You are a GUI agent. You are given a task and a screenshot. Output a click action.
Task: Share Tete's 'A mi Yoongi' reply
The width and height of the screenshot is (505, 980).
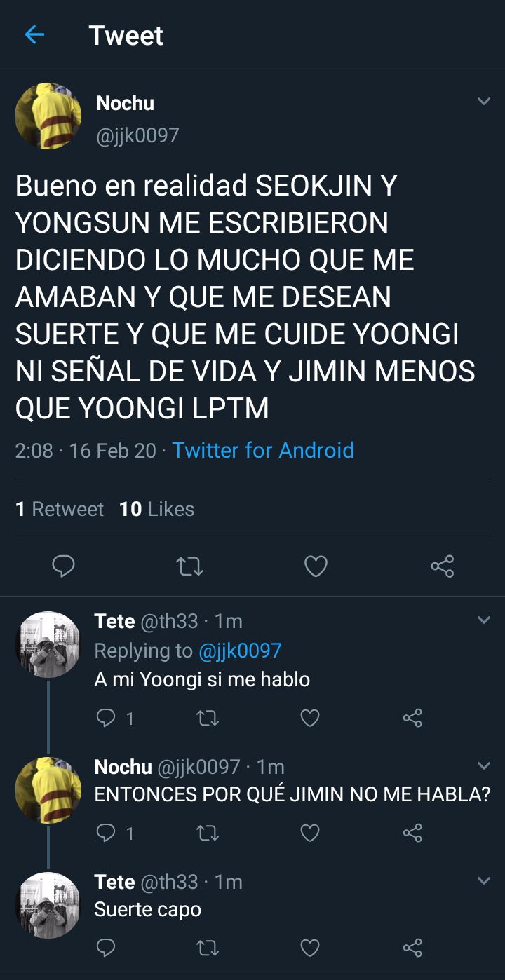click(x=412, y=718)
